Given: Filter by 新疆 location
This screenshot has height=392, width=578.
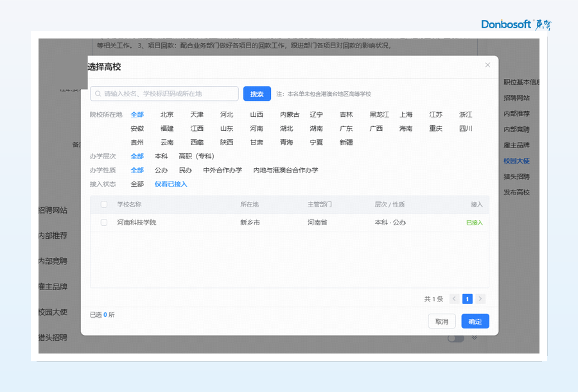Looking at the screenshot, I should pyautogui.click(x=346, y=142).
